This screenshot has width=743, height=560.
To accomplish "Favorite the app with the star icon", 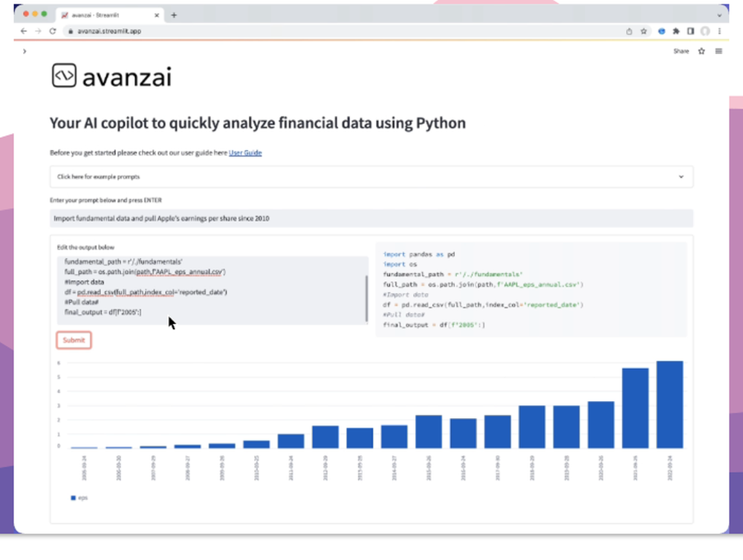I will (701, 51).
